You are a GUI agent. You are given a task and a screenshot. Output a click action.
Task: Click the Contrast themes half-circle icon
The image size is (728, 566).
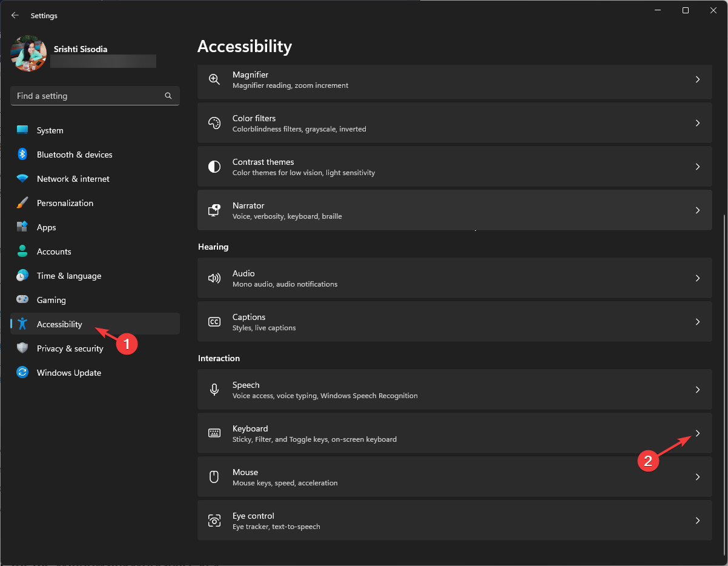(214, 167)
